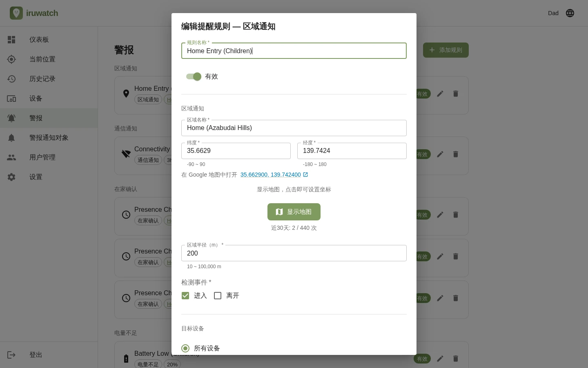The image size is (588, 368).
Task: Select 警报 alerts in sidebar
Action: click(49, 118)
